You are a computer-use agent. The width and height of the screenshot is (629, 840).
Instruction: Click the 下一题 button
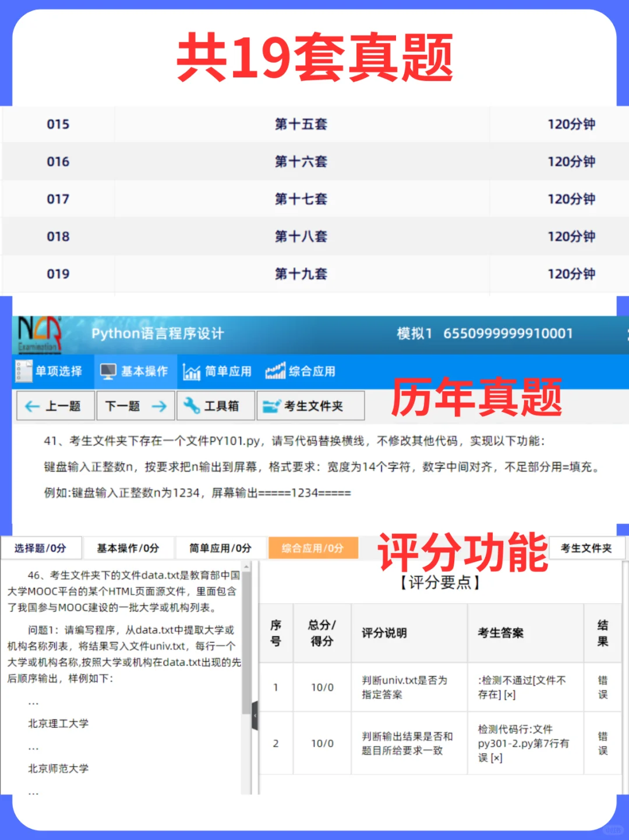pyautogui.click(x=135, y=406)
